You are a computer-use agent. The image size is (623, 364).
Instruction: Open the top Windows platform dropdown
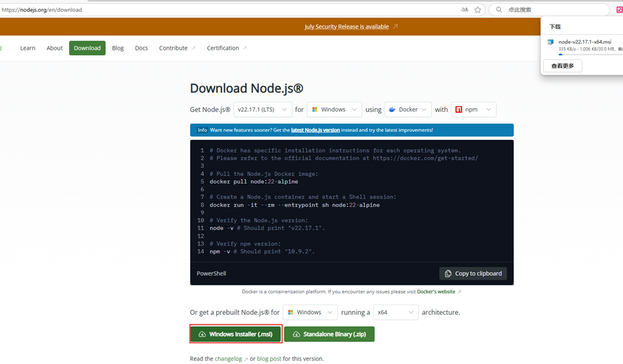point(334,110)
